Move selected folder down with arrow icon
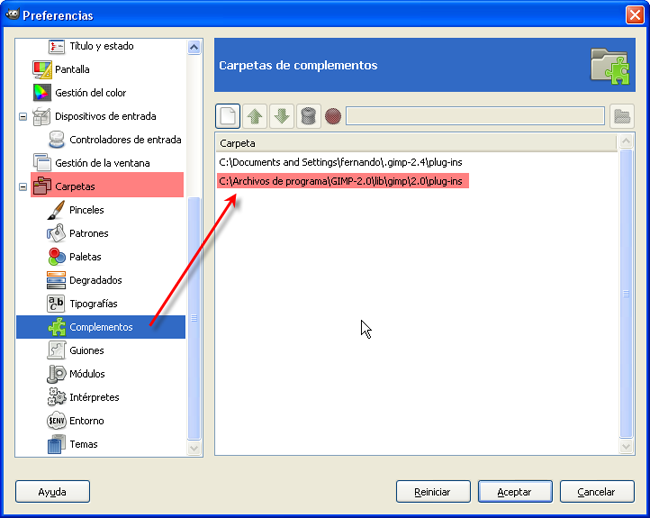 [281, 116]
